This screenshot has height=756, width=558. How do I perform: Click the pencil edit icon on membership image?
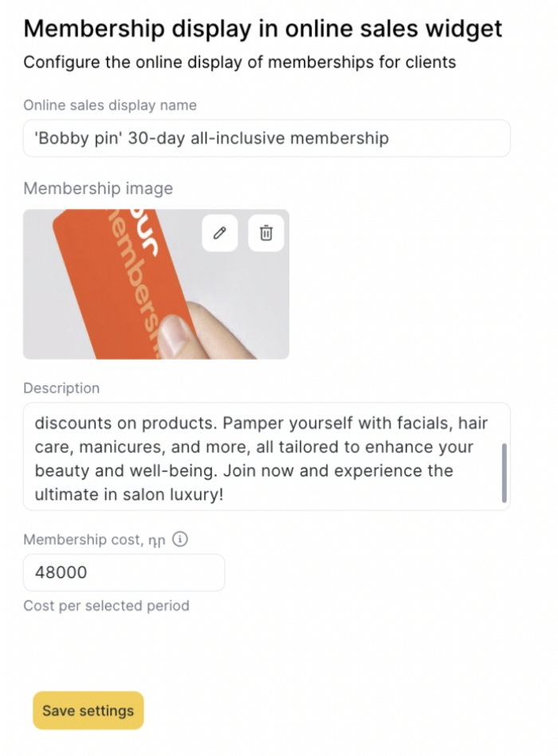coord(219,233)
